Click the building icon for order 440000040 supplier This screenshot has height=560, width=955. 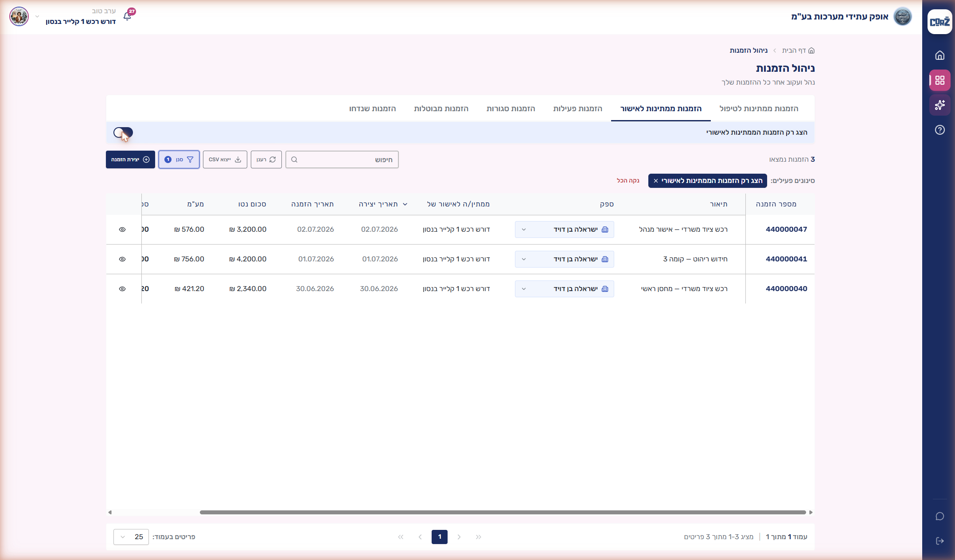[x=605, y=289]
